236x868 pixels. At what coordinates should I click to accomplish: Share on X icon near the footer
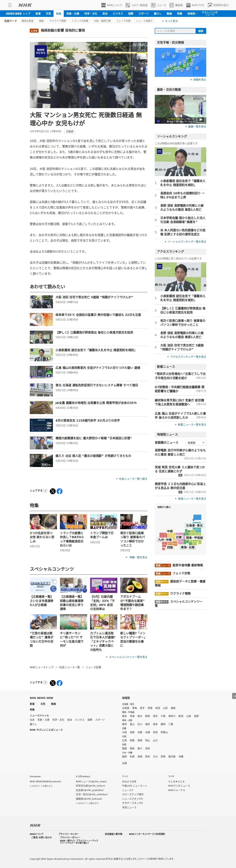coord(53,683)
